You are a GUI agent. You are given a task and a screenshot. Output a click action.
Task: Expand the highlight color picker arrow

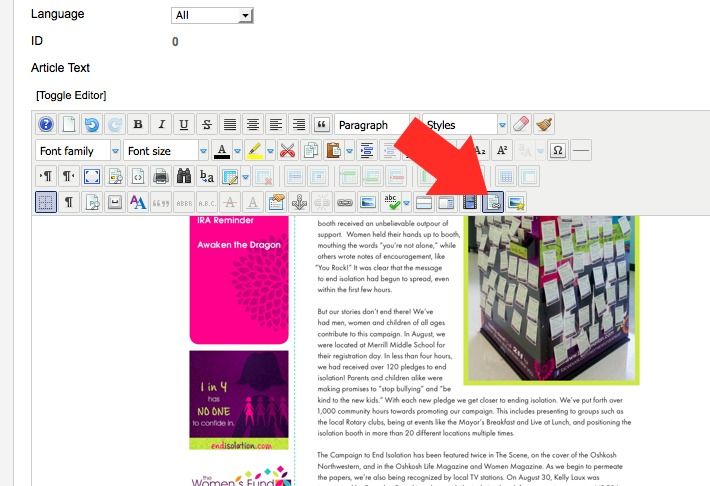tap(270, 151)
